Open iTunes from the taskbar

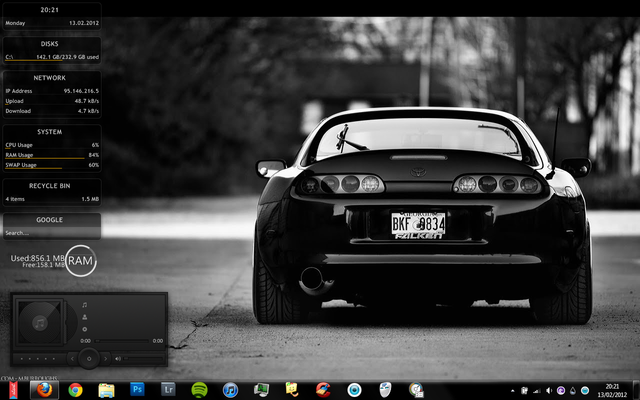point(230,390)
